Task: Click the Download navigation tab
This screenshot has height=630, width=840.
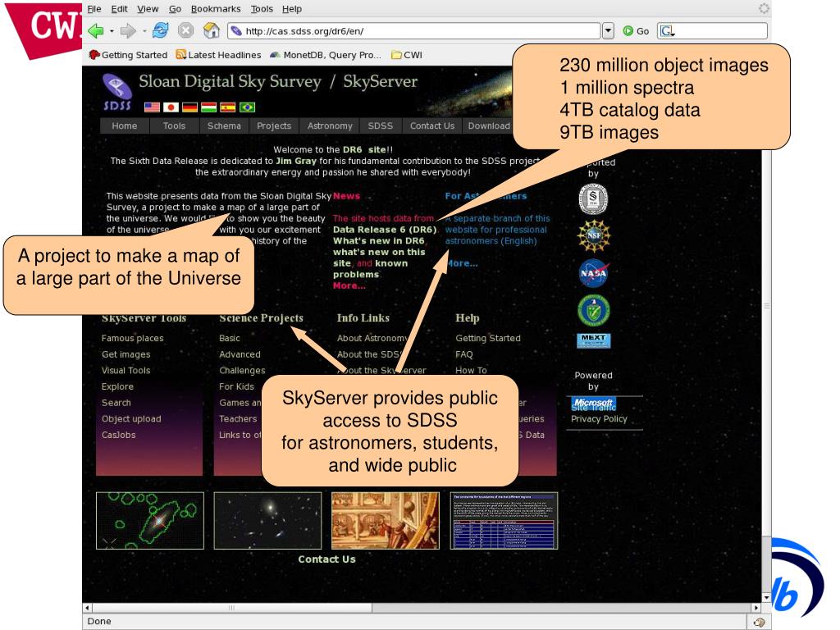Action: (489, 126)
